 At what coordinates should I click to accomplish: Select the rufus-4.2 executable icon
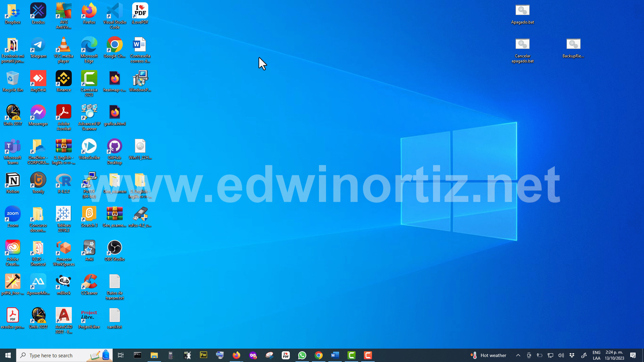click(x=140, y=217)
